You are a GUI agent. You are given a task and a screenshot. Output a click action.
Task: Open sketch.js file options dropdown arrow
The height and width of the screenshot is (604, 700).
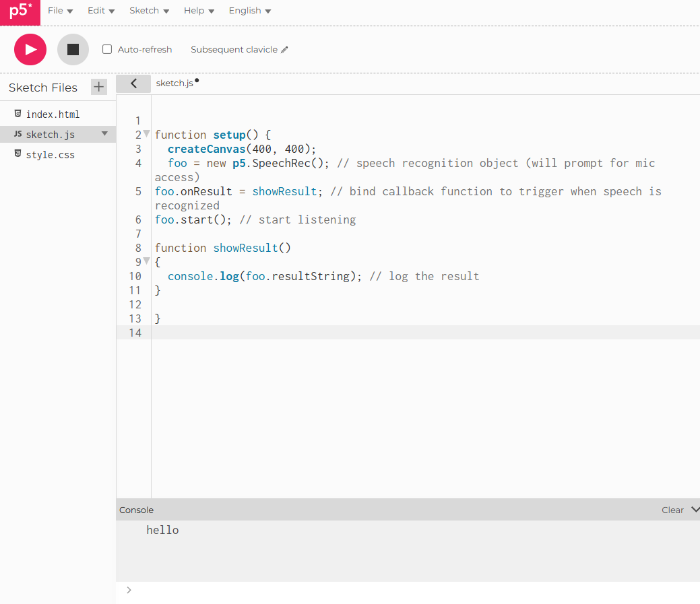(104, 134)
